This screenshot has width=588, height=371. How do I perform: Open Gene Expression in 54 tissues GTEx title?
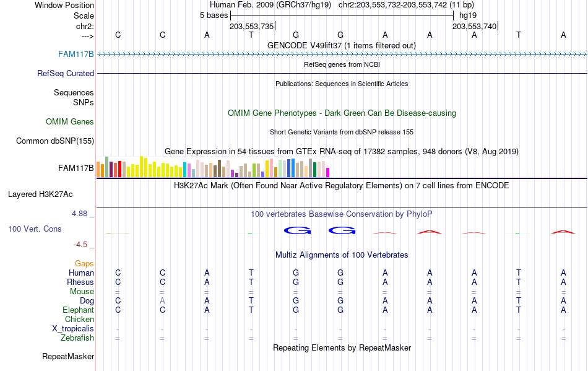[x=342, y=152]
